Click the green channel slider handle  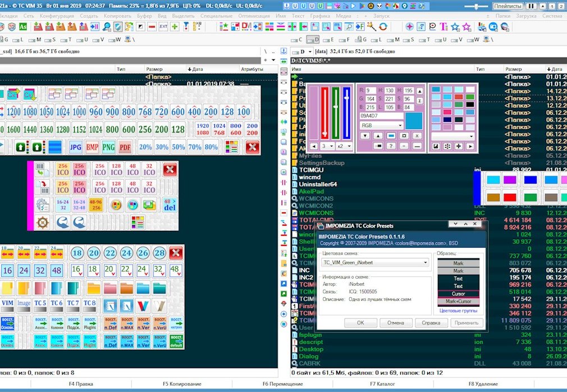336,107
